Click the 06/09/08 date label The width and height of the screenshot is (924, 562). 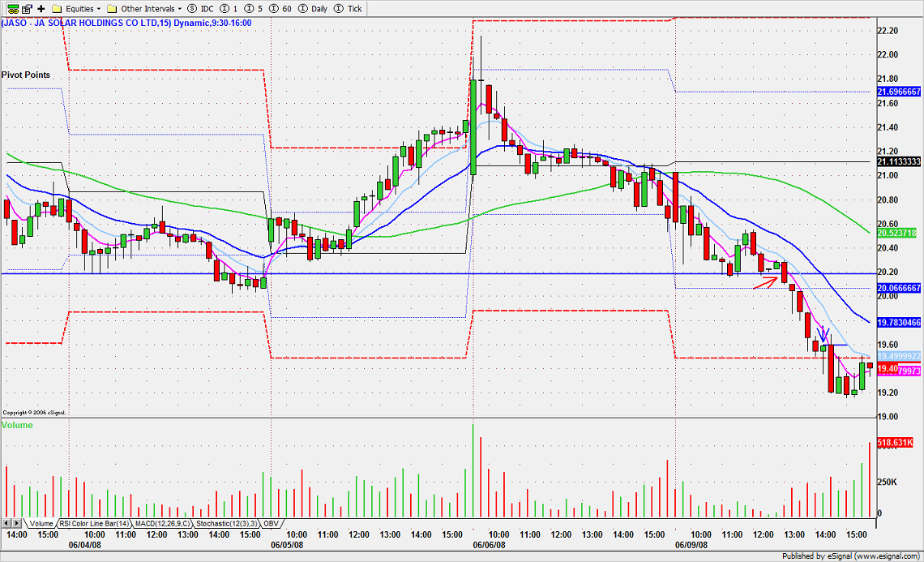click(691, 545)
